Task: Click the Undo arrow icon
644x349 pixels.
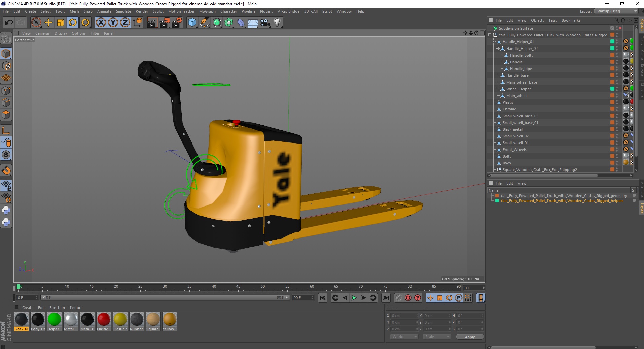Action: point(9,23)
